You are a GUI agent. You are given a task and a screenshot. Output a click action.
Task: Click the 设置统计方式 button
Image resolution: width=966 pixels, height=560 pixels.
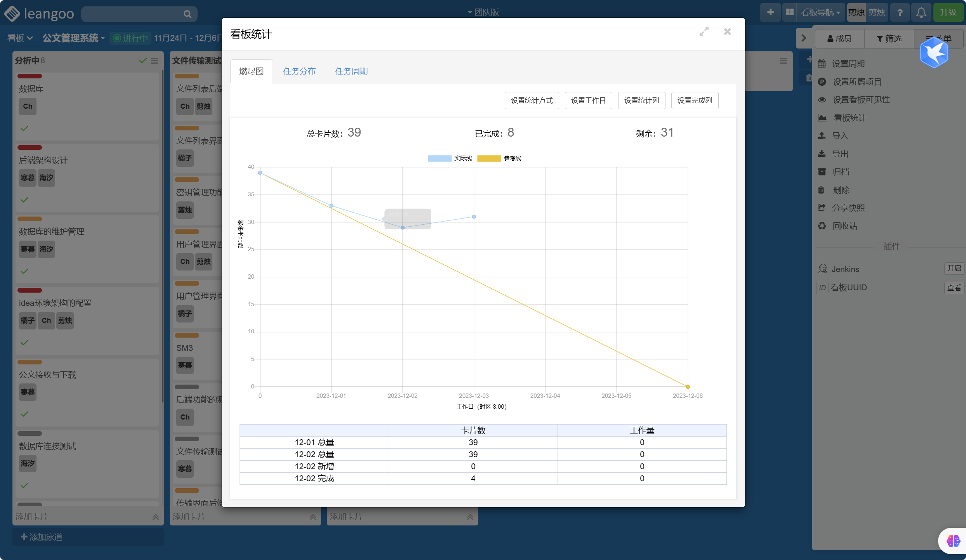point(531,101)
